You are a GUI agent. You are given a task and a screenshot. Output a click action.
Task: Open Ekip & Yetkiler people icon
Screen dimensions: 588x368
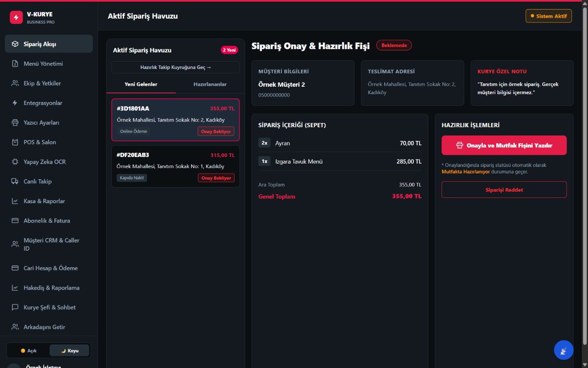pyautogui.click(x=15, y=83)
